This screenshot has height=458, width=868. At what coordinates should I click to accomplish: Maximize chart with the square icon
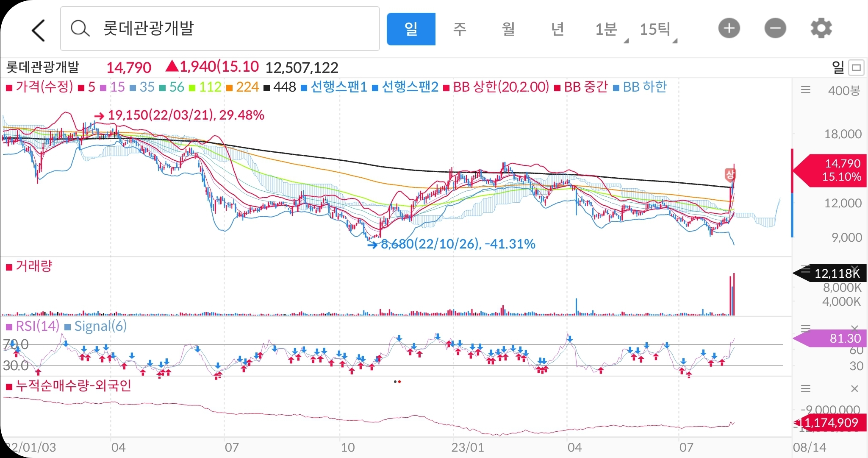click(857, 67)
